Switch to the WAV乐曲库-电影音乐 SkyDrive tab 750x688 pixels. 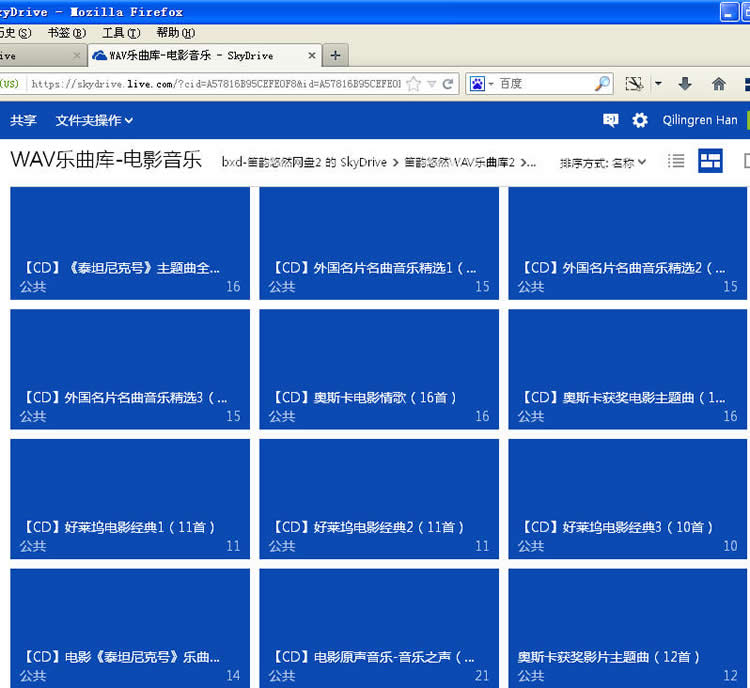[205, 55]
